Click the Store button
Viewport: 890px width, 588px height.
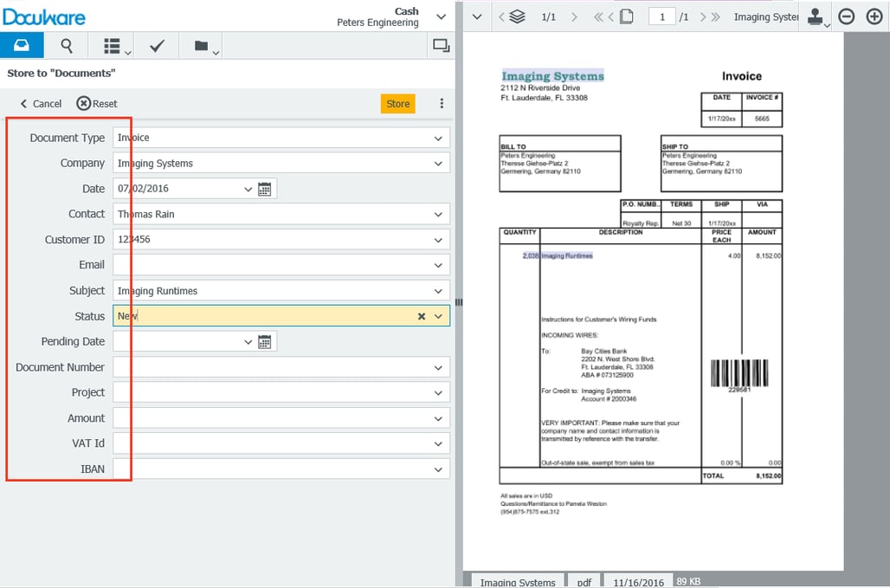(397, 103)
